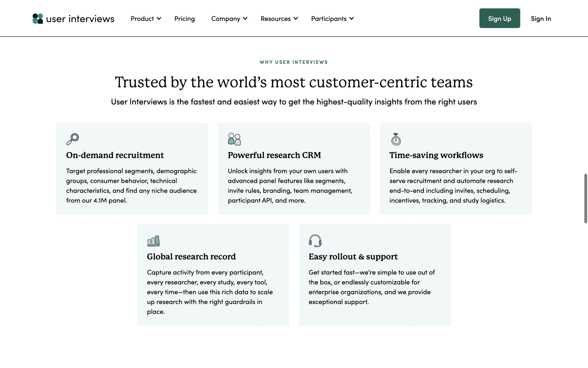
Task: Click the Sign In link
Action: pos(541,18)
